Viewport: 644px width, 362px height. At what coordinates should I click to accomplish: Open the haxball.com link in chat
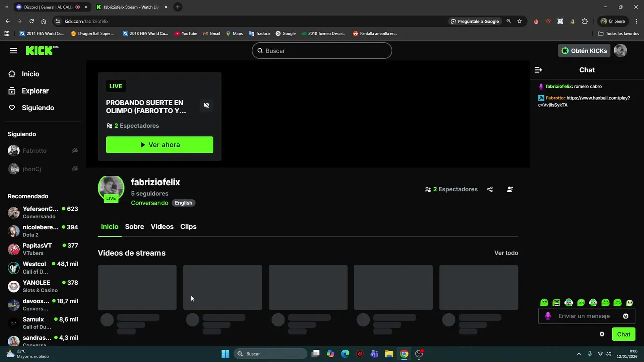(x=584, y=101)
